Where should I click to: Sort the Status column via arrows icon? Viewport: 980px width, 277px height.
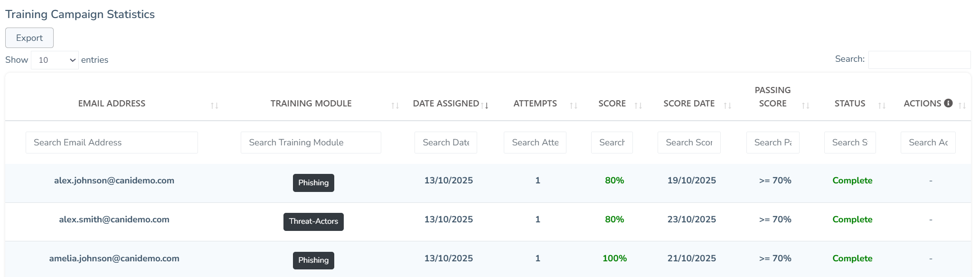tap(882, 105)
